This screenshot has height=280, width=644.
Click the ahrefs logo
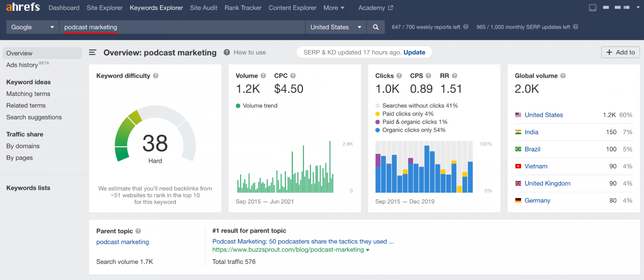(x=23, y=7)
